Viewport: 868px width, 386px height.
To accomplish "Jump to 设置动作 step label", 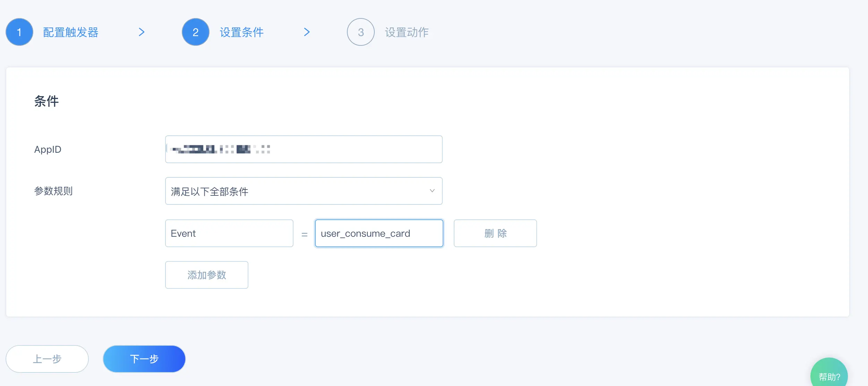I will tap(407, 32).
